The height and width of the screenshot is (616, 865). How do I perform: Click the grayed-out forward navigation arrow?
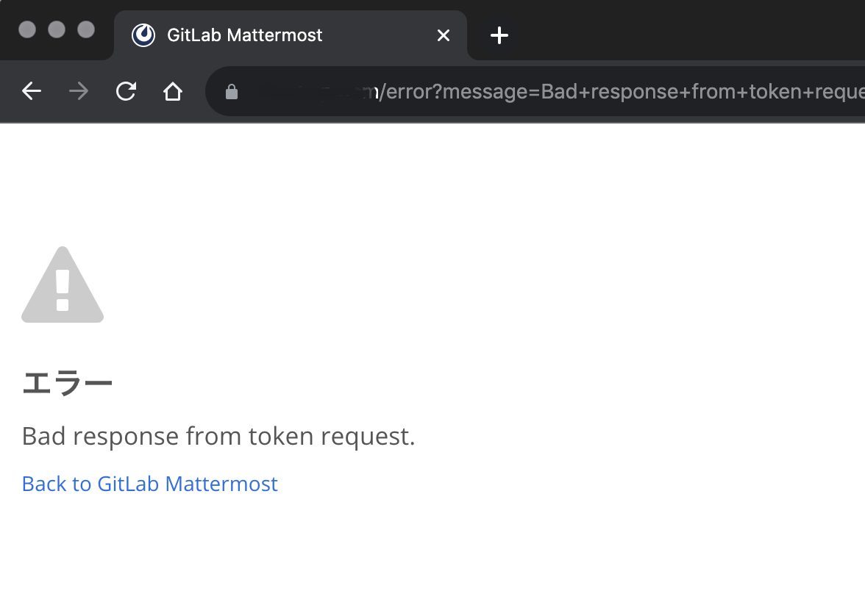(79, 91)
